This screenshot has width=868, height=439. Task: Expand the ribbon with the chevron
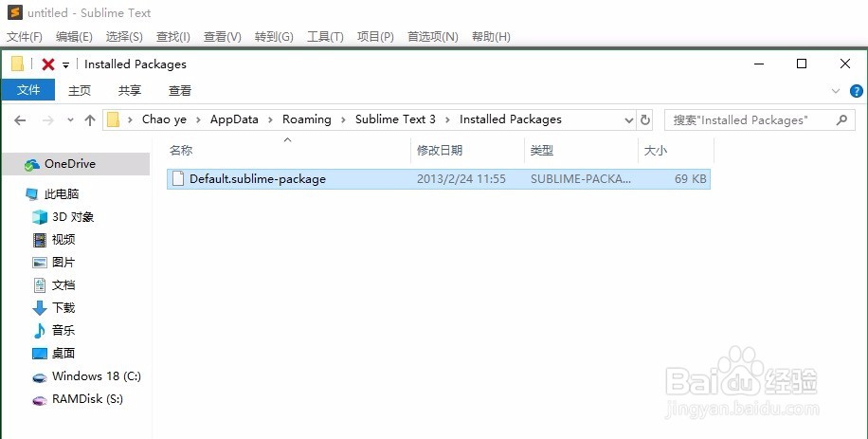[836, 91]
